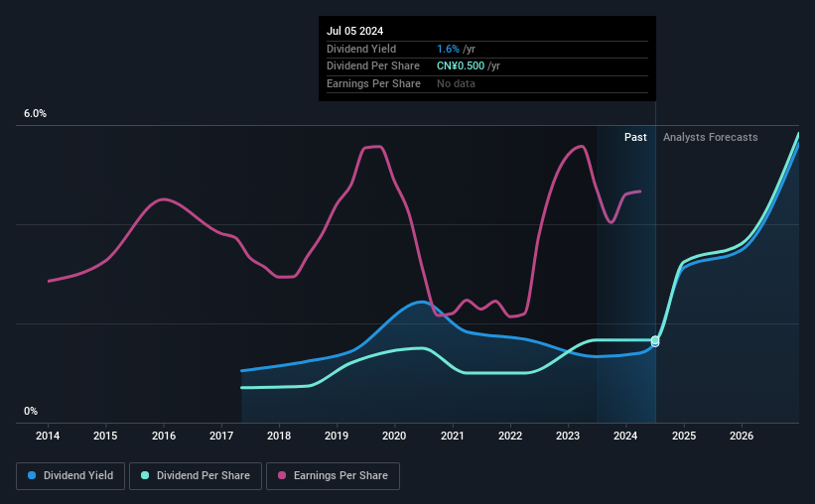Click the Jul 2024 data point marker
The height and width of the screenshot is (504, 815).
655,341
